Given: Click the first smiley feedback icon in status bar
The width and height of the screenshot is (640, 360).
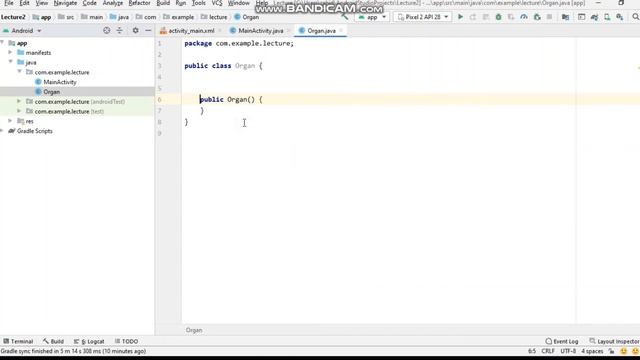Looking at the screenshot, I should (623, 351).
